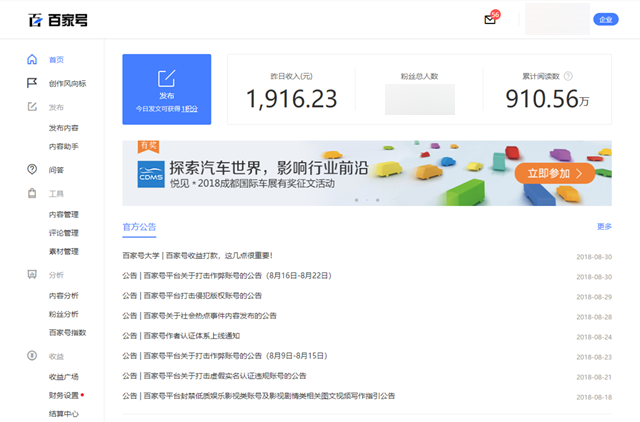This screenshot has height=422, width=640.
Task: Click the 问答 question icon
Action: pos(32,169)
